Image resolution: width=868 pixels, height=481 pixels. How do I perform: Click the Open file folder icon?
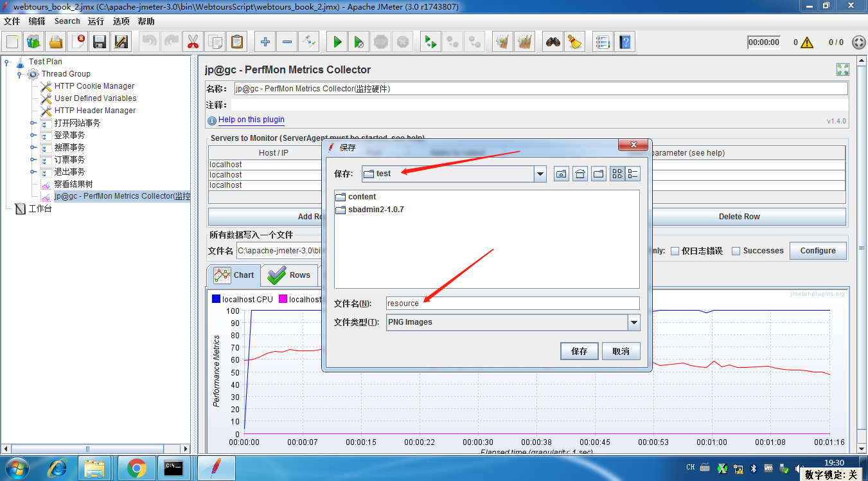(x=56, y=42)
